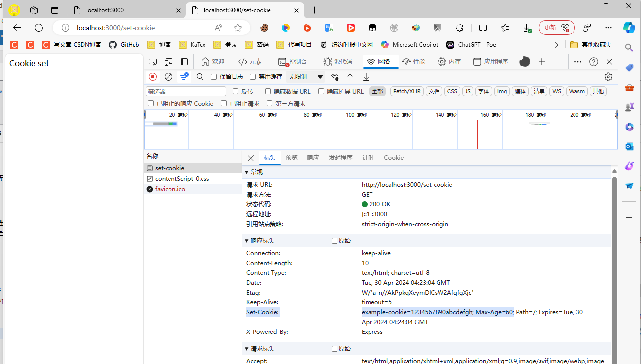Toggle the network filter funnel icon

click(x=184, y=77)
